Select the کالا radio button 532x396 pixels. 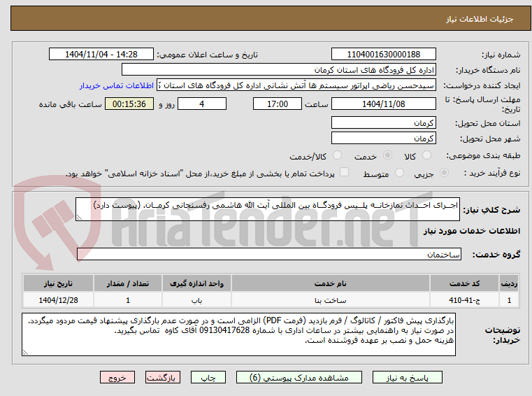[x=426, y=155]
